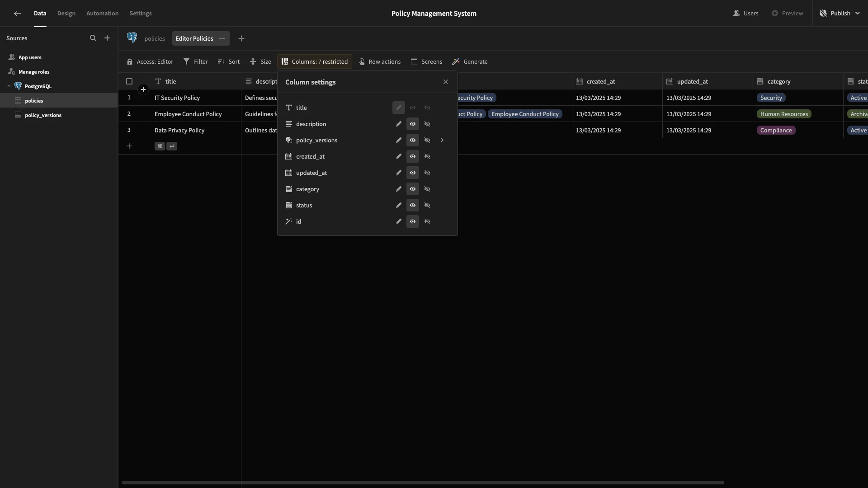The height and width of the screenshot is (488, 868).
Task: Switch to Automation tab
Action: click(x=103, y=14)
